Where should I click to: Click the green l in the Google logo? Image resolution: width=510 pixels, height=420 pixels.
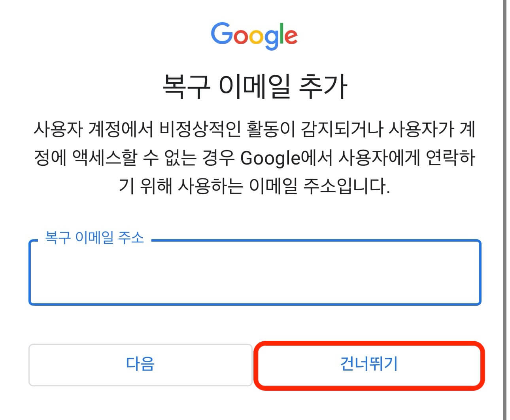tap(281, 33)
